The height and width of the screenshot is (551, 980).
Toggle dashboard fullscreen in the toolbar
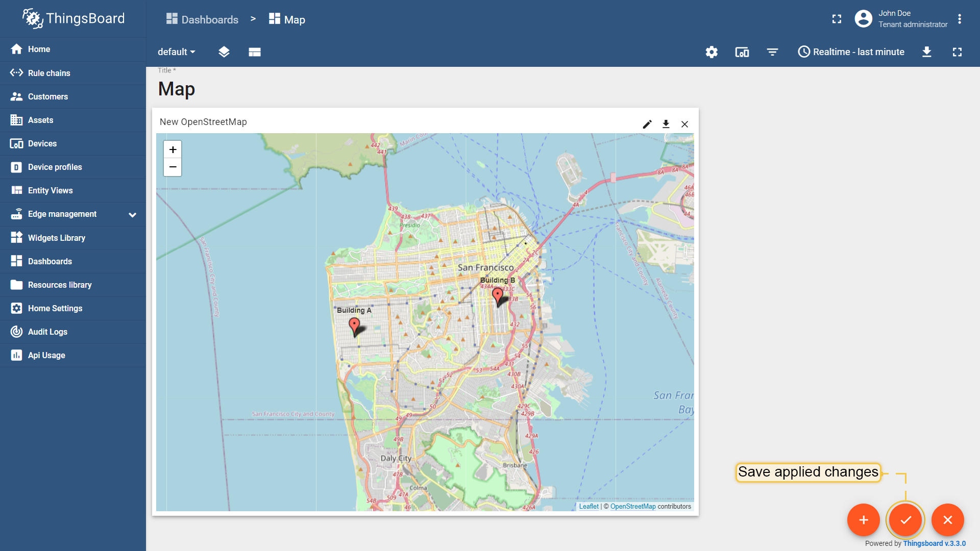[958, 52]
